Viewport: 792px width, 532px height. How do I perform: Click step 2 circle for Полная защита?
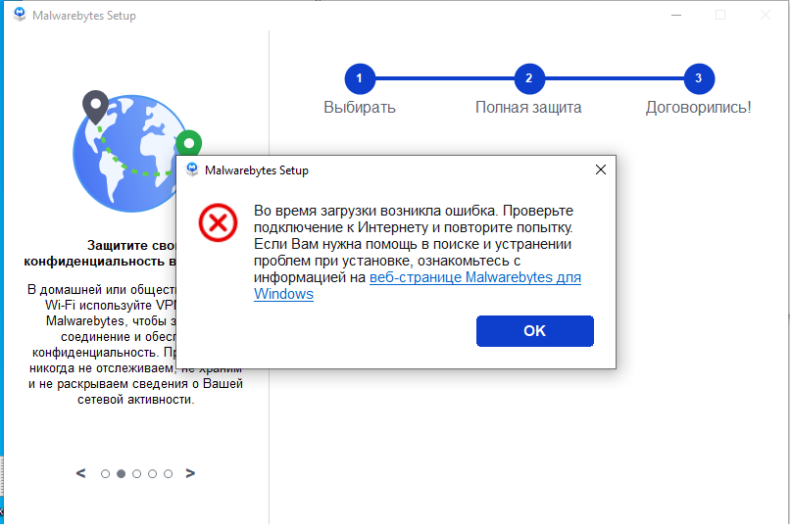(529, 78)
